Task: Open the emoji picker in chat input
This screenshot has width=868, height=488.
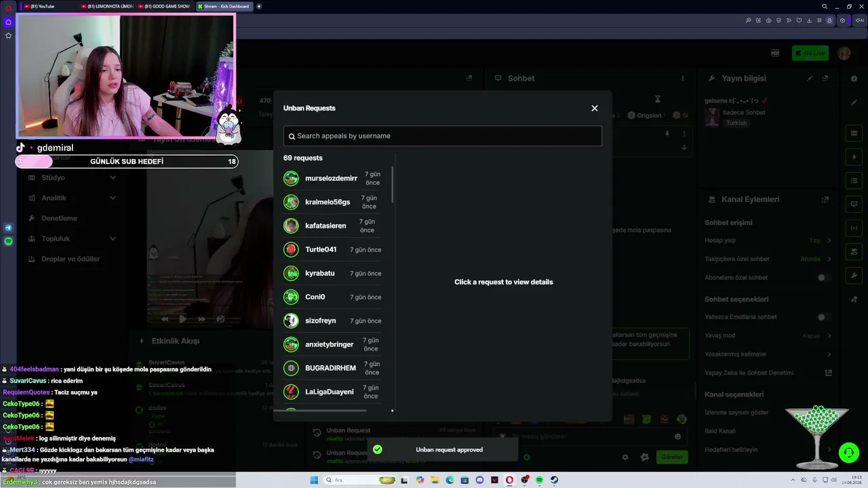Action: point(677,436)
